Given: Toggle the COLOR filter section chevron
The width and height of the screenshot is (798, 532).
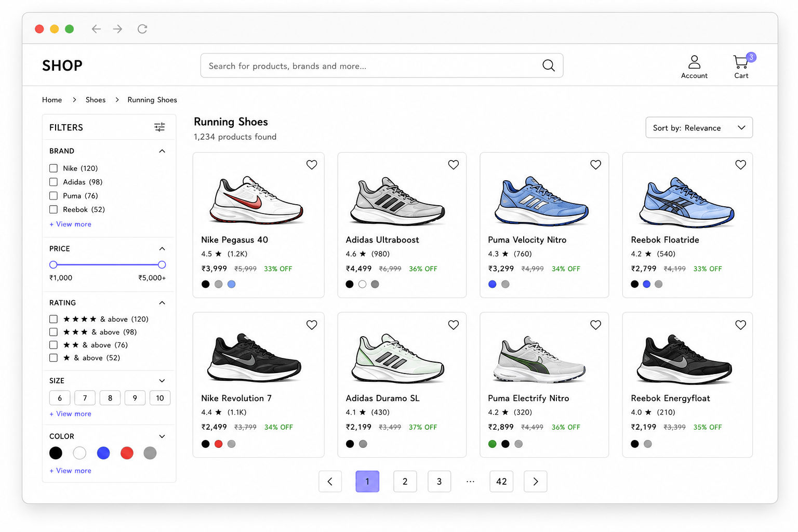Looking at the screenshot, I should (x=162, y=436).
